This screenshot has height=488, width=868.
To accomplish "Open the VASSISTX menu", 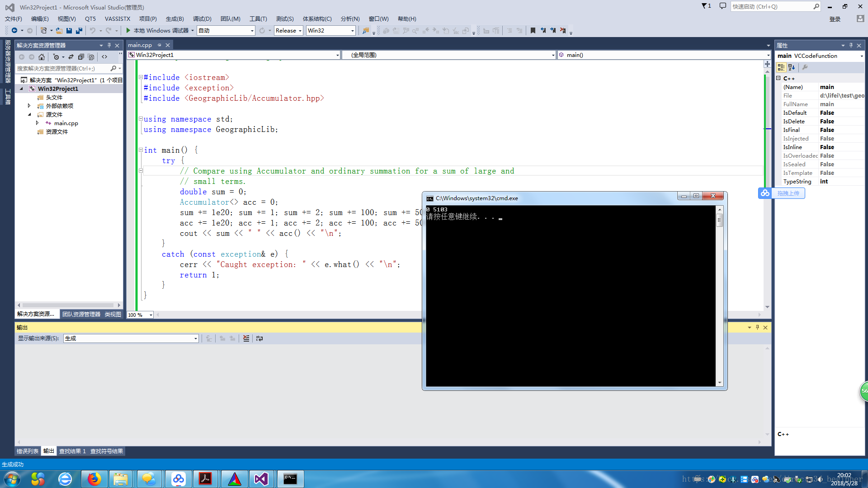I will coord(118,19).
